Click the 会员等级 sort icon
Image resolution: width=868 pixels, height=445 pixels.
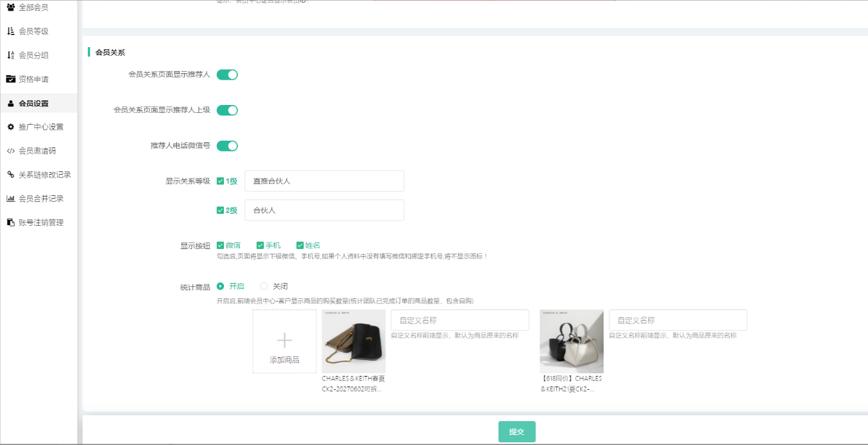click(11, 31)
